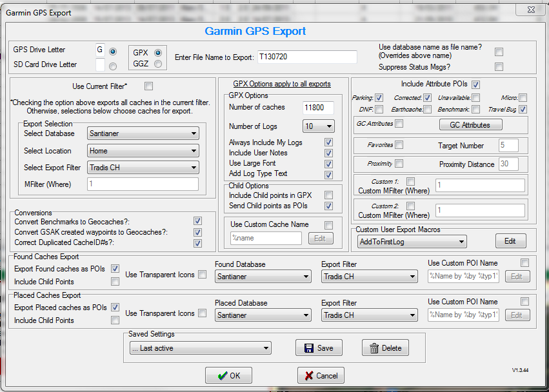
Task: Check the GC Attributes checkbox
Action: [x=399, y=124]
